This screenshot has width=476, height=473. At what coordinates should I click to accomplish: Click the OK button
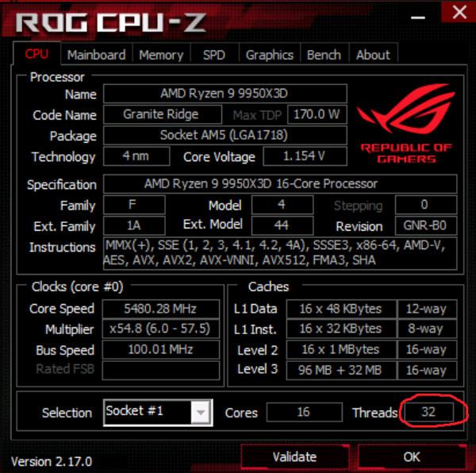point(412,456)
